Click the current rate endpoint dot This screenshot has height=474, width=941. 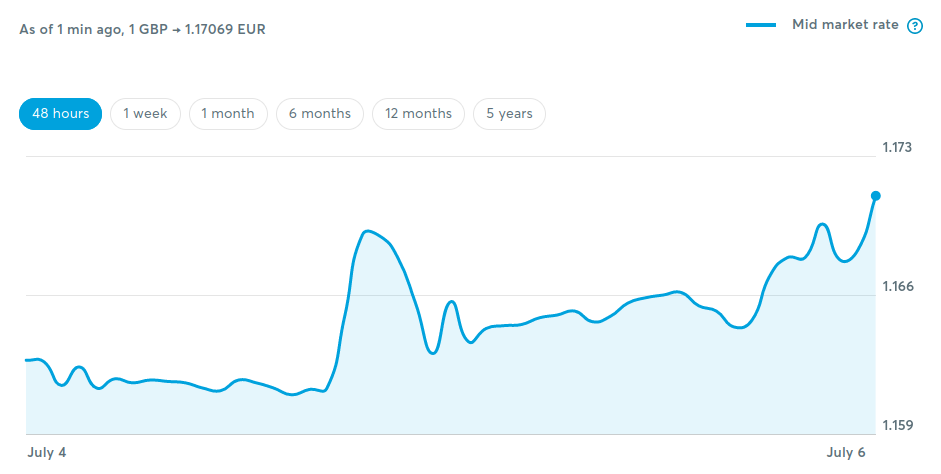(x=876, y=196)
